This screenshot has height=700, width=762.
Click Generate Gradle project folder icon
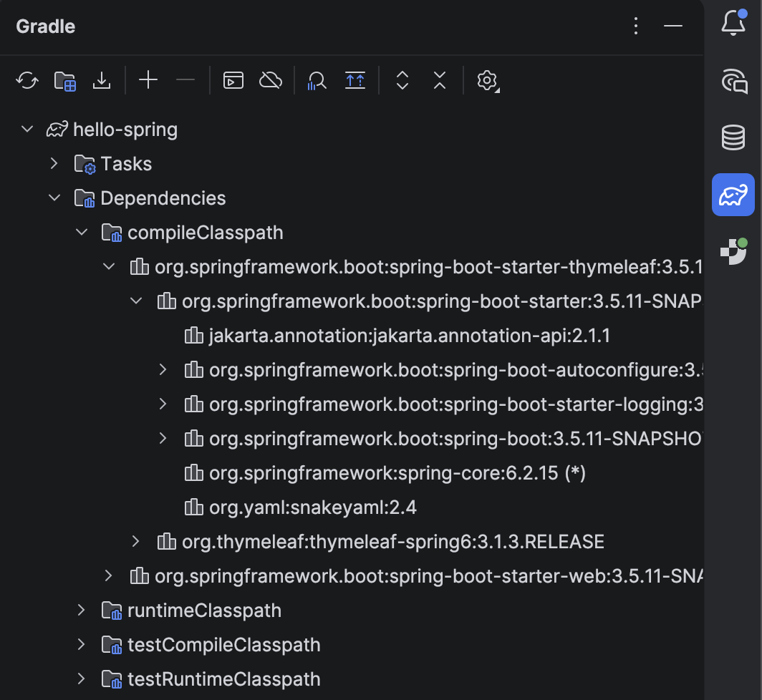pyautogui.click(x=64, y=80)
